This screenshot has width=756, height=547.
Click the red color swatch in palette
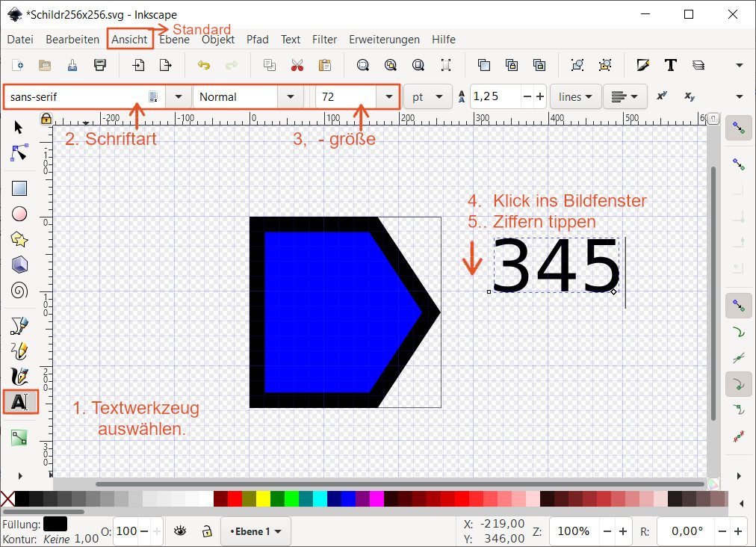coord(235,498)
